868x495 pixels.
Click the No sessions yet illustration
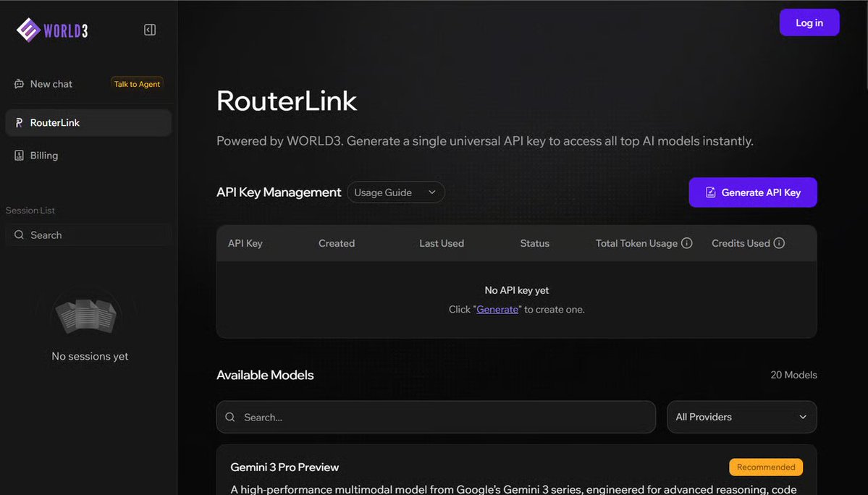click(x=86, y=316)
